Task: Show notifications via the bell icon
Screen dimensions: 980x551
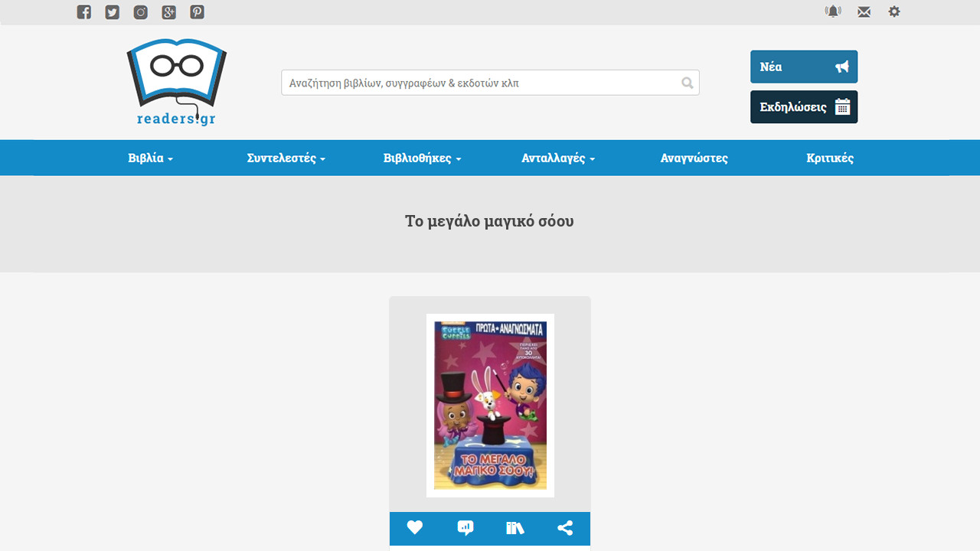Action: pos(833,11)
